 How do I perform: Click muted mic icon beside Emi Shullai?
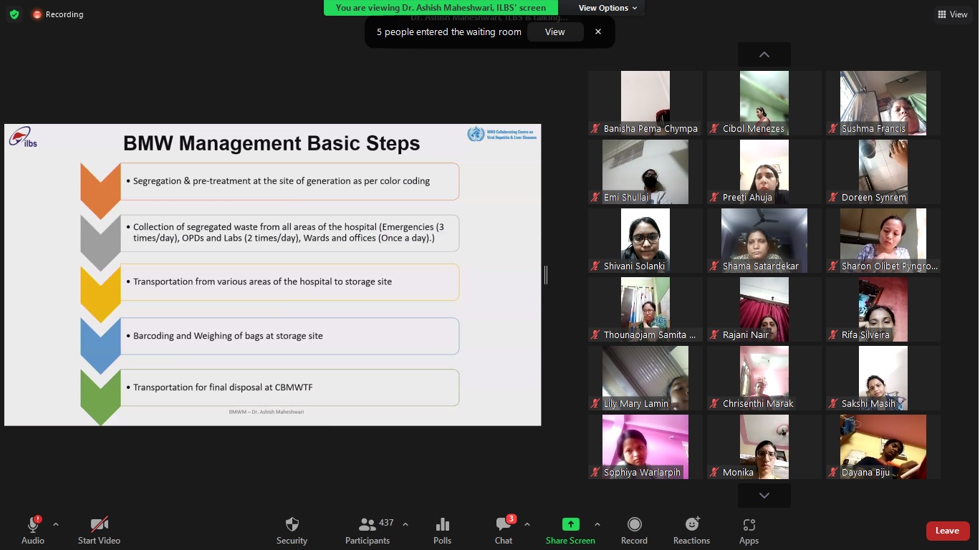595,198
